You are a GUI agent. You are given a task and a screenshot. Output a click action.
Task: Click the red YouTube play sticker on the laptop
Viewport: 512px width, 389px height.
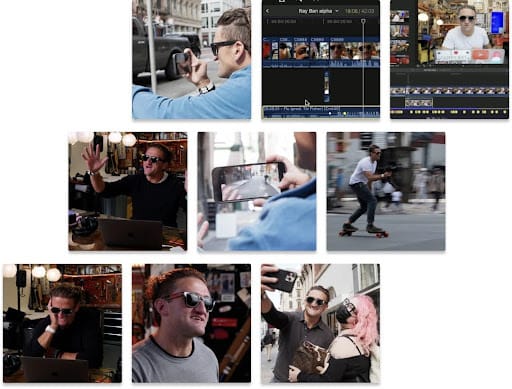click(x=480, y=55)
